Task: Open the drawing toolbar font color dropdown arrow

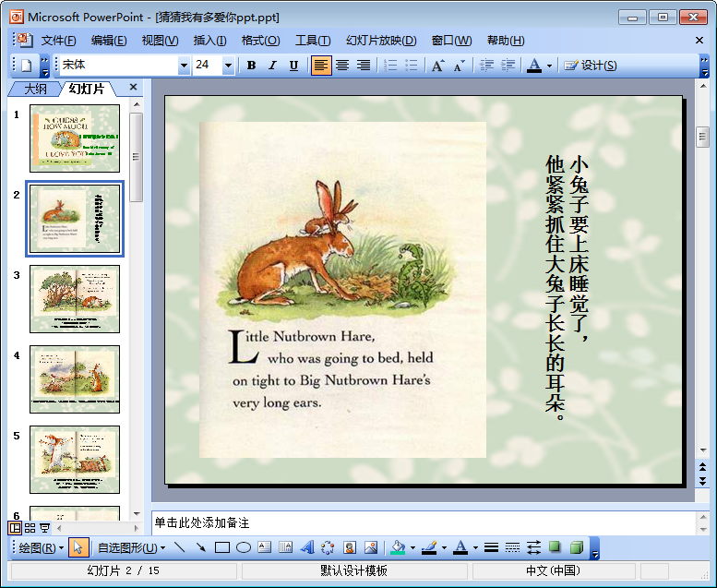Action: point(475,547)
